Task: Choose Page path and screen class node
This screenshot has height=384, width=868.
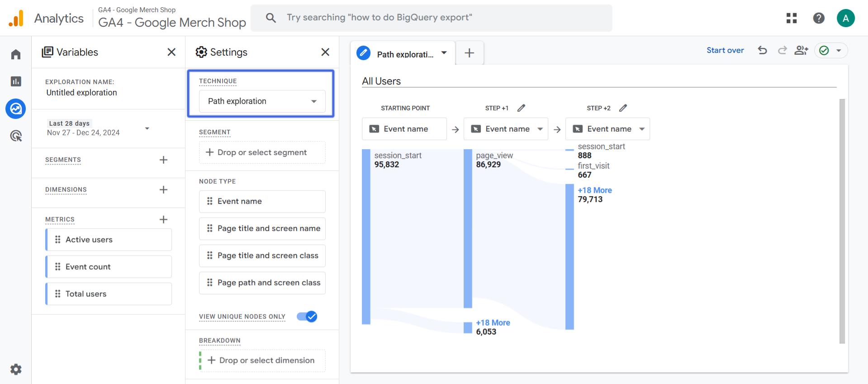Action: [x=262, y=283]
